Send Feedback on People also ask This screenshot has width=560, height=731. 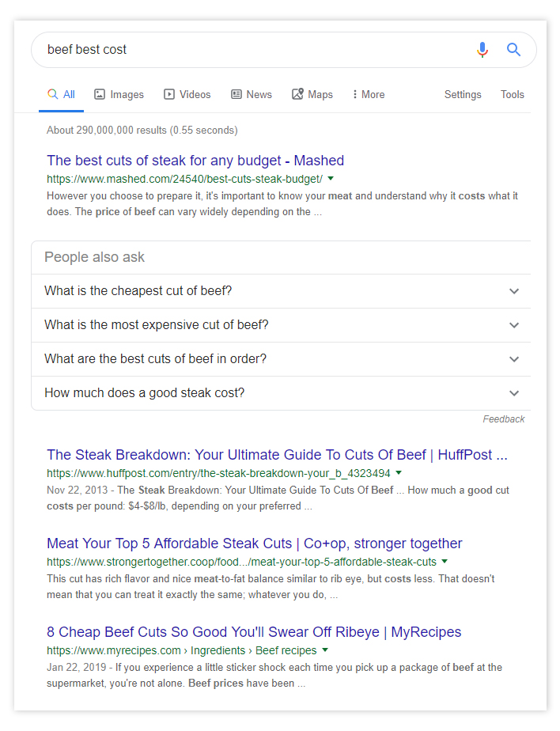[x=504, y=419]
